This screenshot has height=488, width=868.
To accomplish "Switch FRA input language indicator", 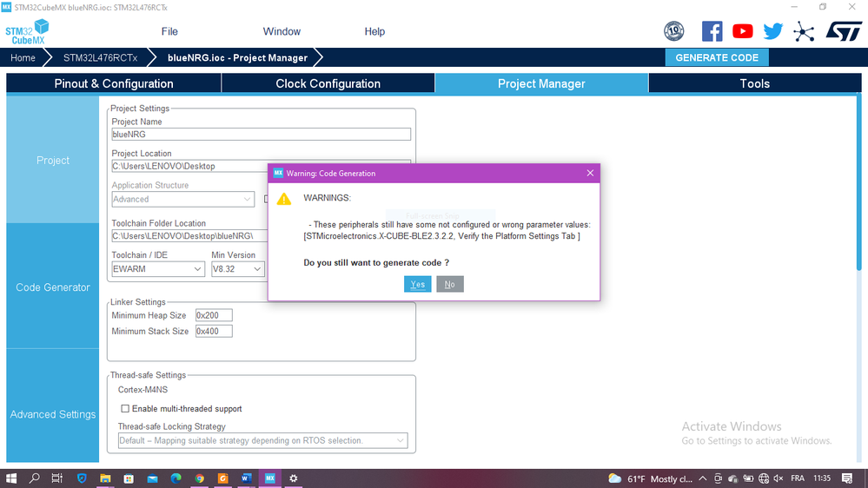I will click(x=798, y=478).
